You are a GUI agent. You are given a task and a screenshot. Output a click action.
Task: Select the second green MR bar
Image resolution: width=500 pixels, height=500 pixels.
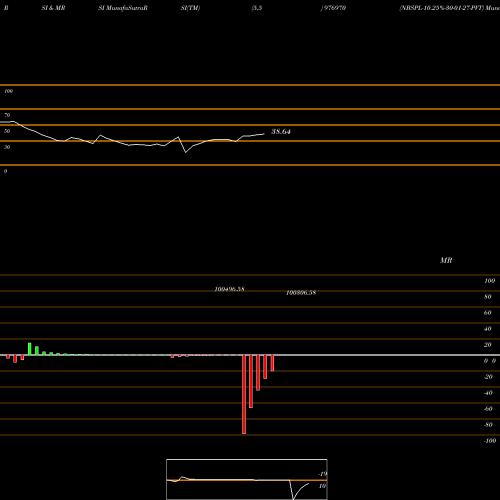[37, 351]
